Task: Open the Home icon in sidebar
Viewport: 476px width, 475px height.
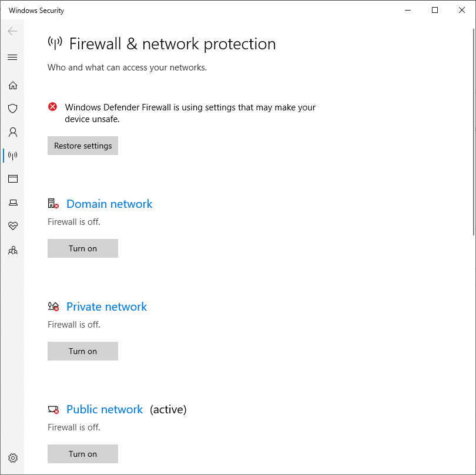Action: (13, 86)
